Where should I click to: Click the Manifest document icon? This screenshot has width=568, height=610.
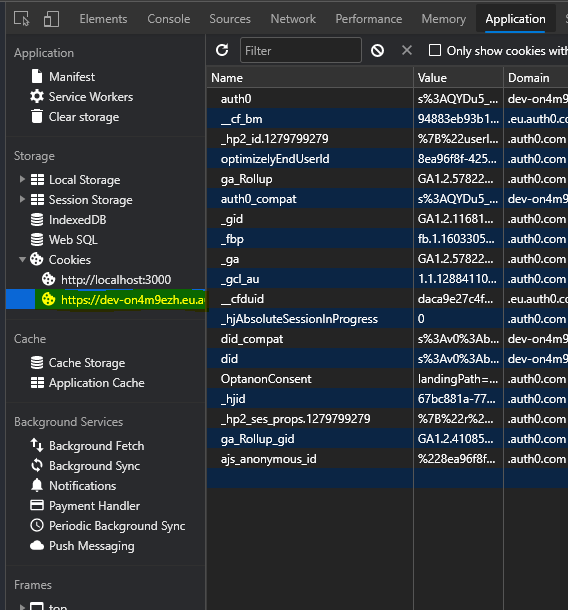37,76
